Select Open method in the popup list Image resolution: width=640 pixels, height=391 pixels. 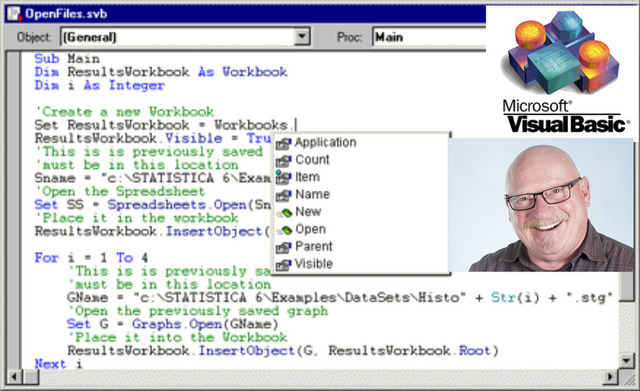[x=311, y=229]
